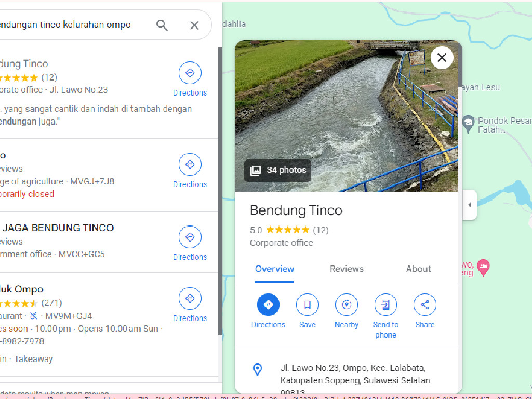Open the JAGA BENDUNG TINCO result

pyautogui.click(x=57, y=228)
